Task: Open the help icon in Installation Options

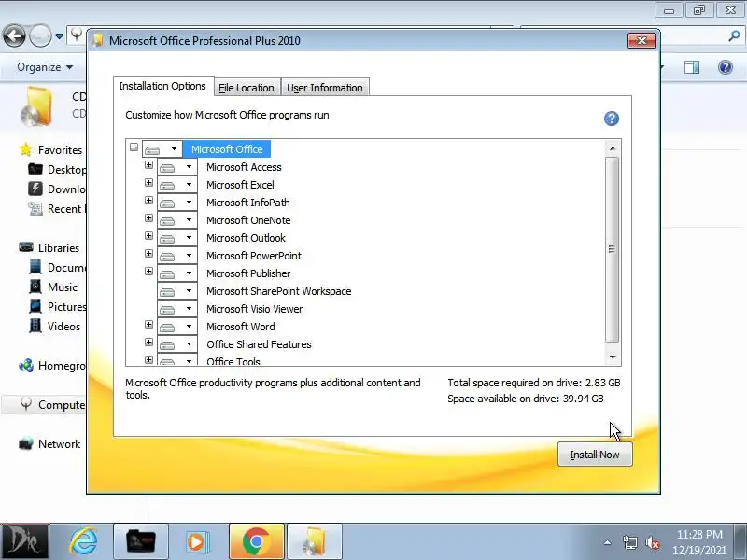Action: click(612, 119)
